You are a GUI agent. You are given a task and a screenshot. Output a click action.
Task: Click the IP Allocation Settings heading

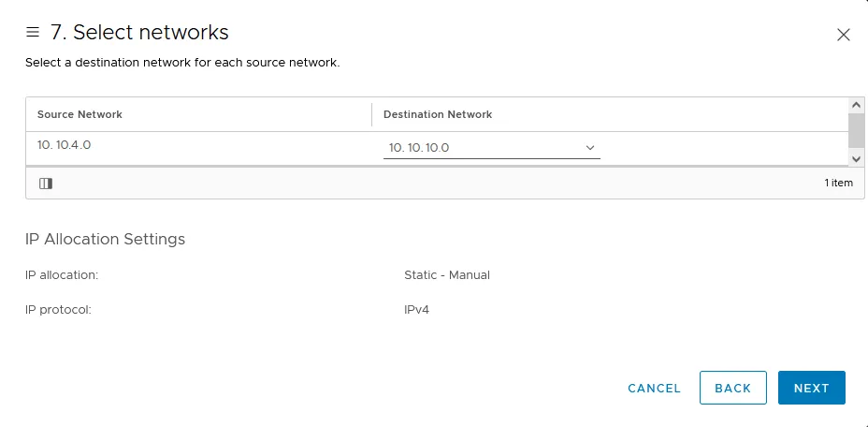pyautogui.click(x=105, y=239)
